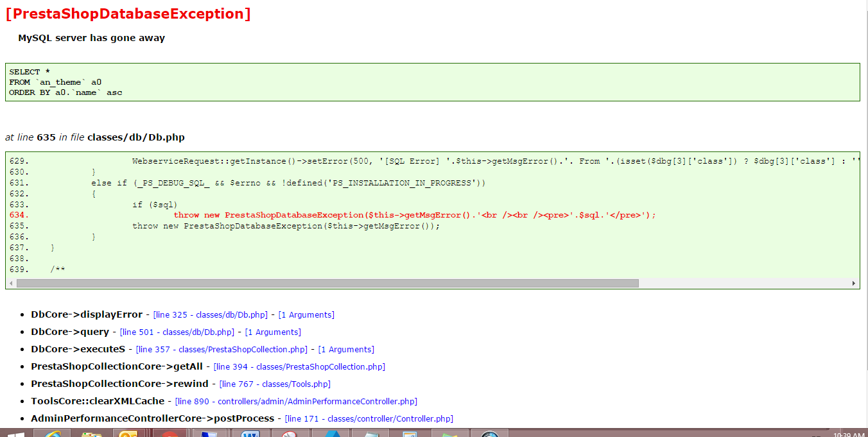Click the 'DbCore->executeS' stack entry name
The image size is (868, 437).
78,350
